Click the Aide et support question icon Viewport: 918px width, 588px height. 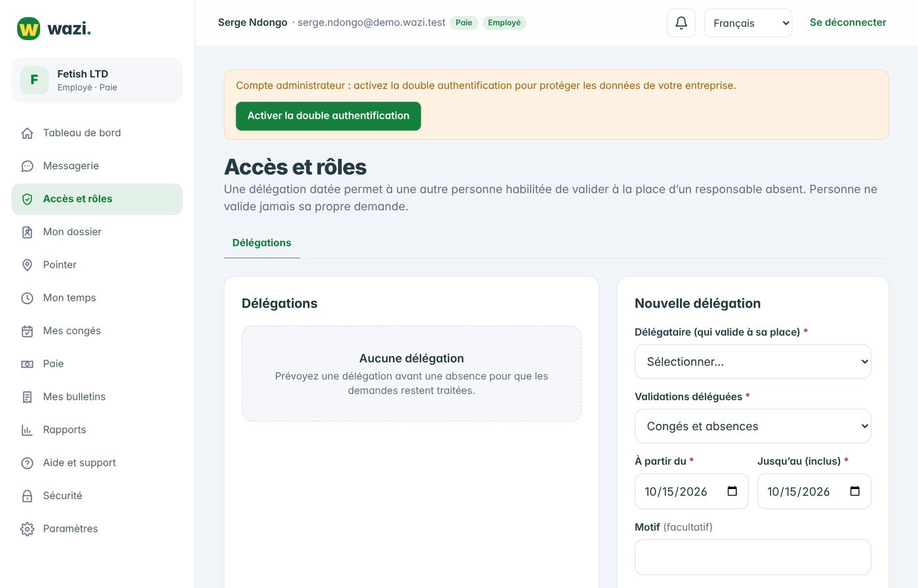tap(27, 463)
